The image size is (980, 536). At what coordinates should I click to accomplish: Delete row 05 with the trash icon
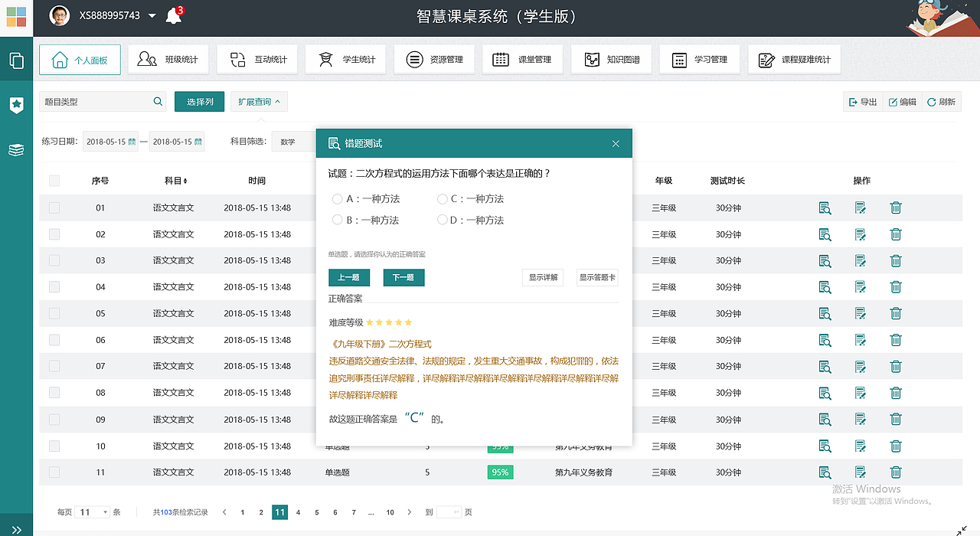(x=896, y=313)
